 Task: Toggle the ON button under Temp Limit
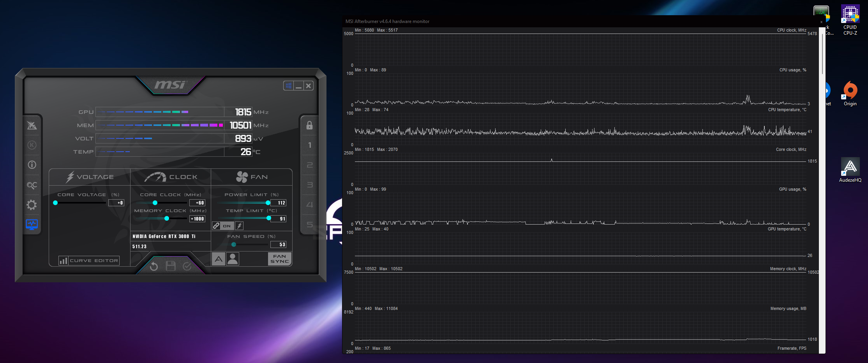click(227, 226)
